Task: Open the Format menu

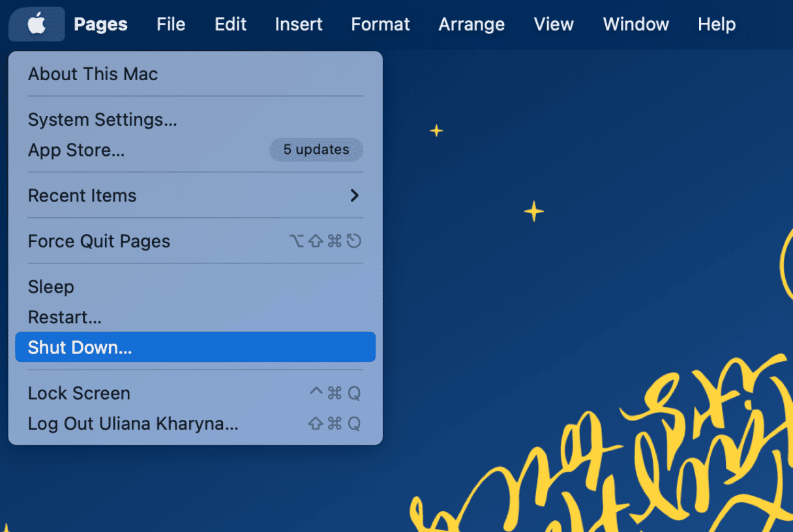Action: [x=380, y=25]
